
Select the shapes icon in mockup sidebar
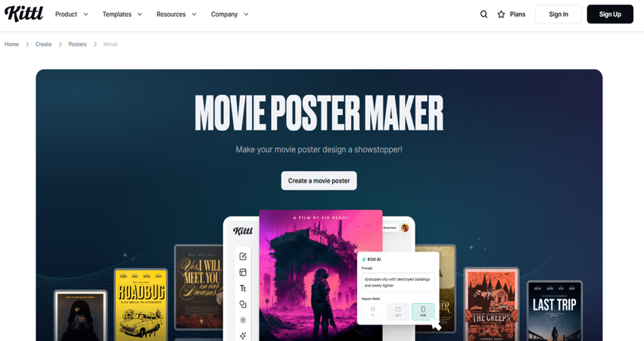point(243,304)
